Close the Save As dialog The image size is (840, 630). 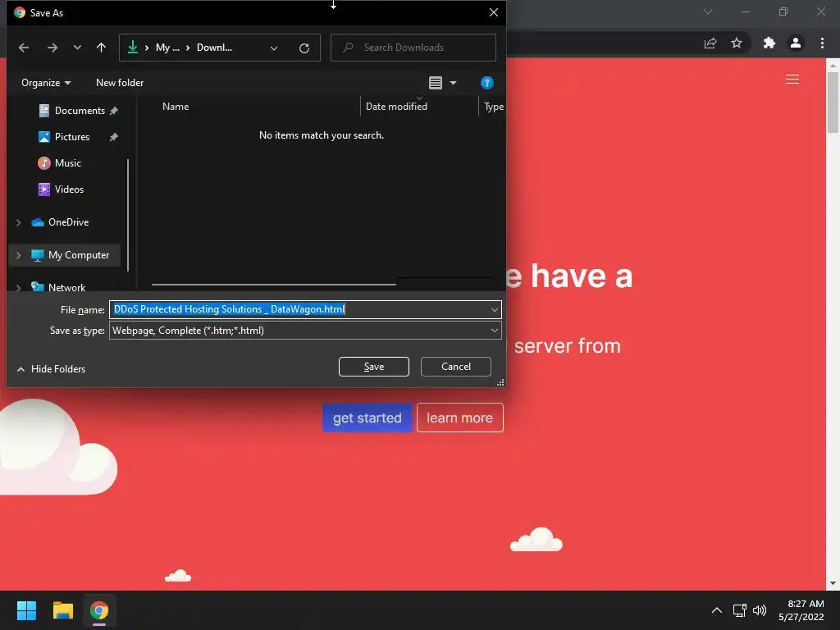click(x=493, y=13)
